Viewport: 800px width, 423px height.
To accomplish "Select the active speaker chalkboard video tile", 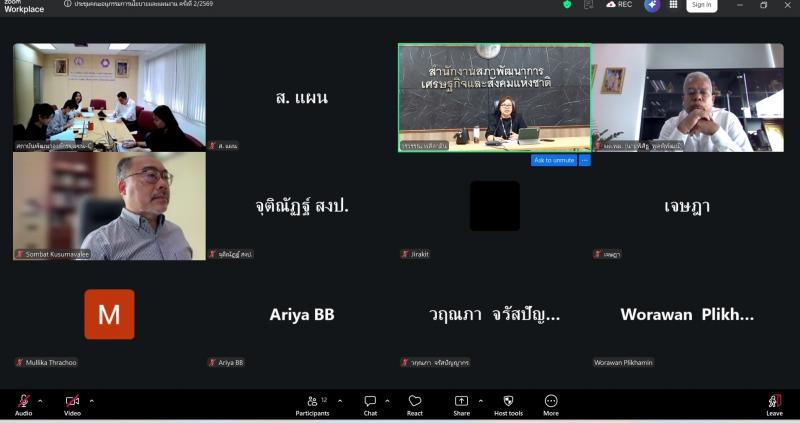I will (494, 97).
